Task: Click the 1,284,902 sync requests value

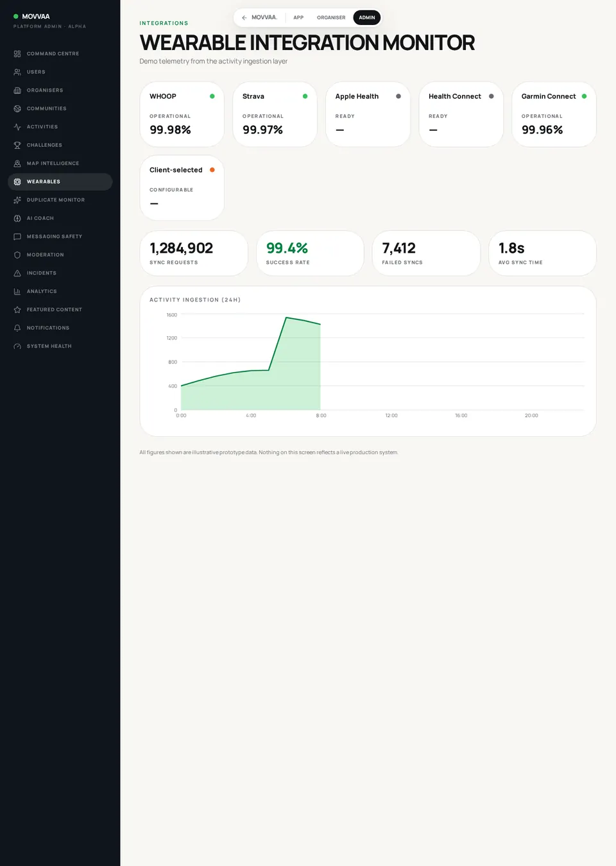Action: [182, 248]
